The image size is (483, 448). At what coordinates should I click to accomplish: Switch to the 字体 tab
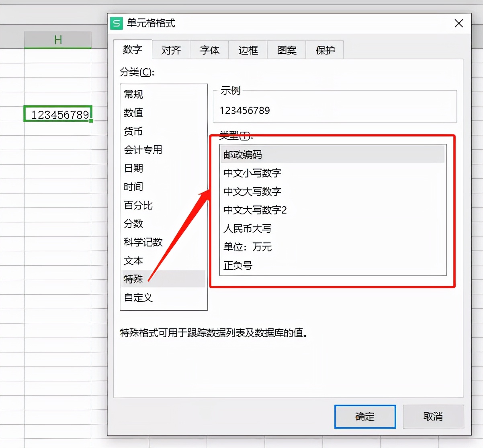[209, 50]
